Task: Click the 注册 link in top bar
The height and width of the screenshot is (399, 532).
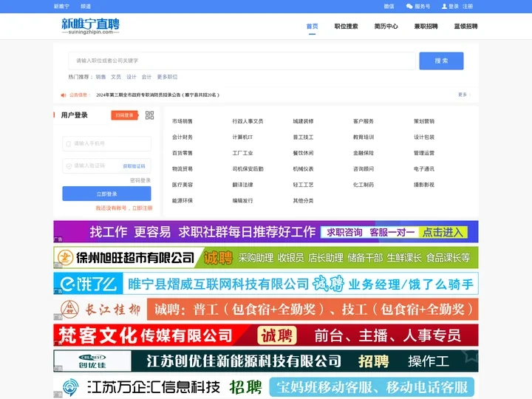Action: (x=468, y=6)
